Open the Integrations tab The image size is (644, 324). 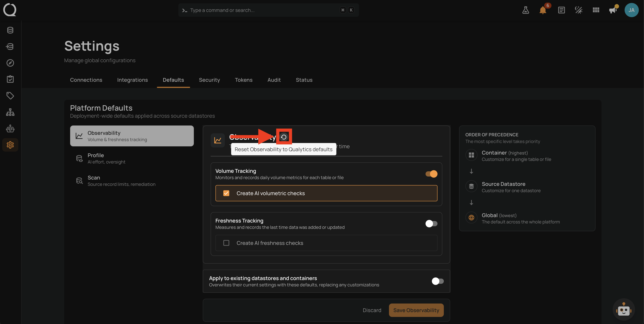132,80
